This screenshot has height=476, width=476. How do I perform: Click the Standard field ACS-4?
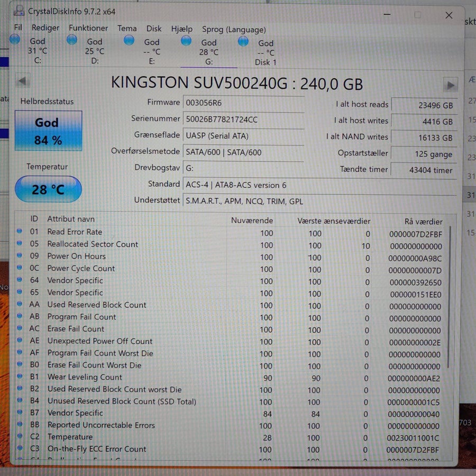click(x=319, y=185)
